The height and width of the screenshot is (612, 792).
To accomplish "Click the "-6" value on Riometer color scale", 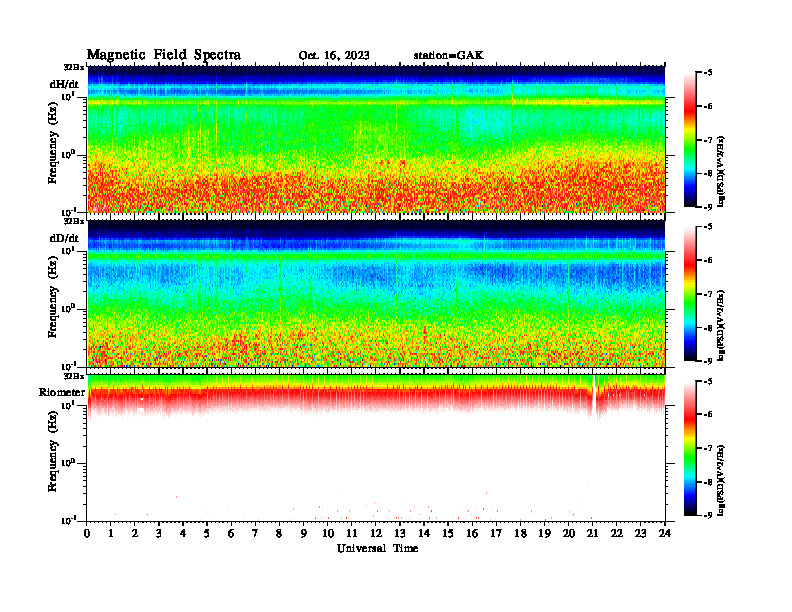I will point(708,415).
